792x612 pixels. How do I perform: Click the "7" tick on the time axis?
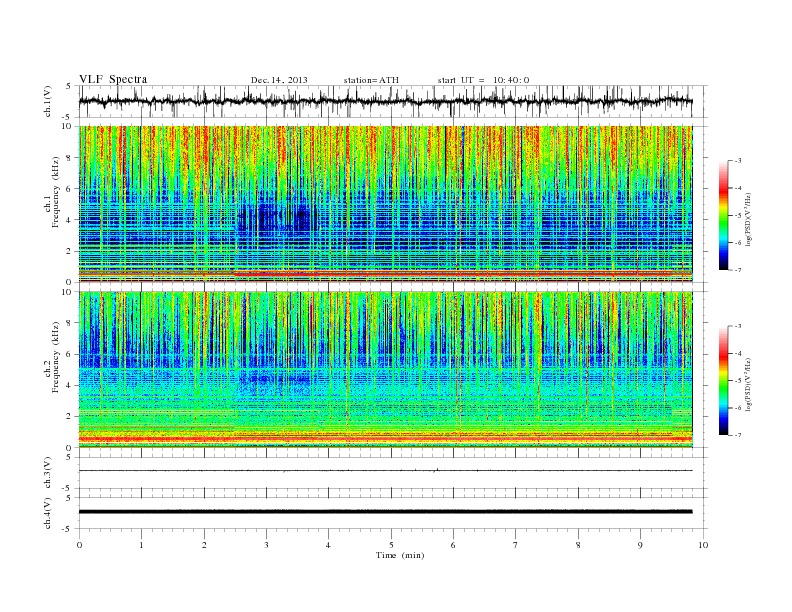click(x=516, y=545)
